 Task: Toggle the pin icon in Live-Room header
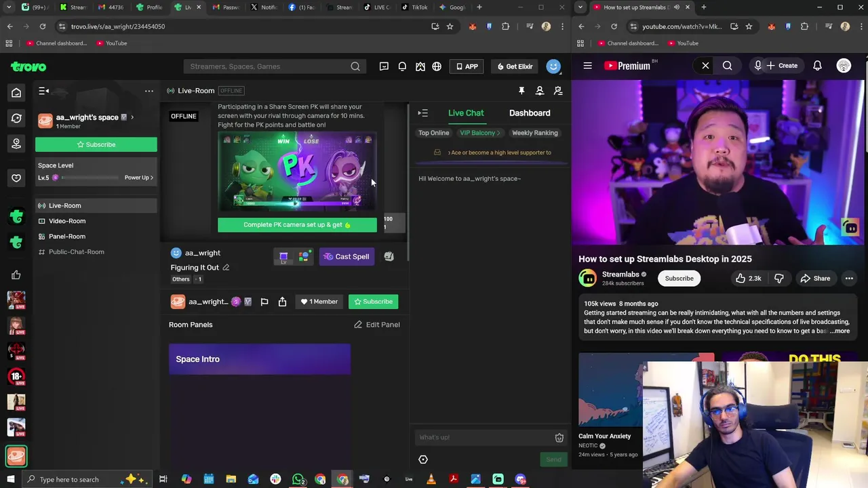click(521, 91)
